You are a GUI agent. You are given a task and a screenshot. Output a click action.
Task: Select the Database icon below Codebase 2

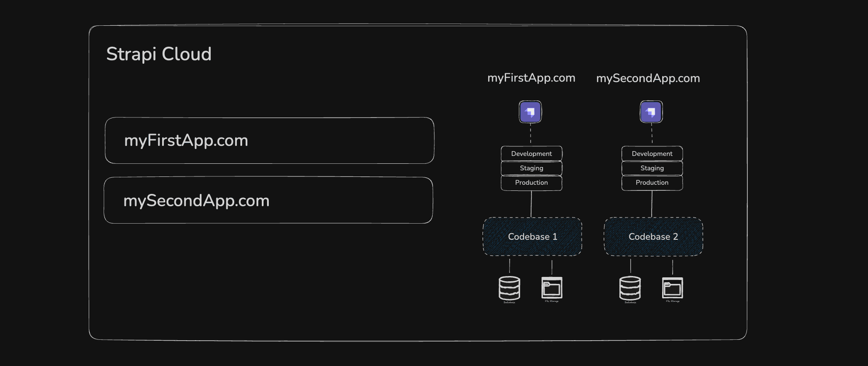pos(630,289)
